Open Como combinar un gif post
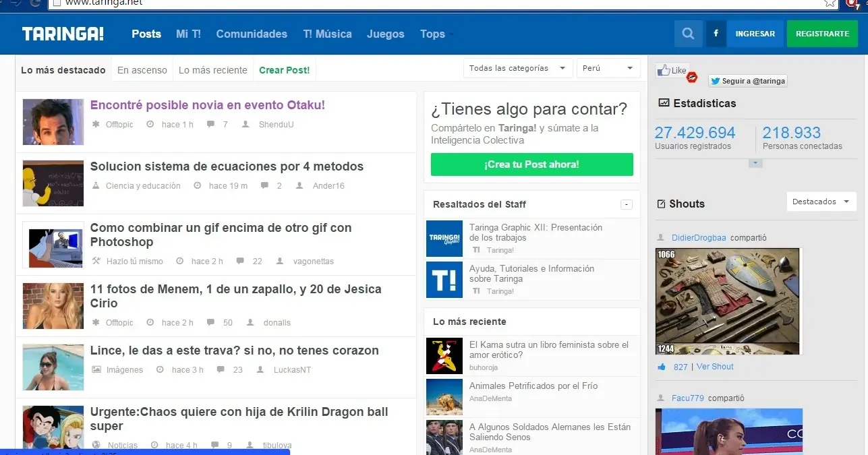868x455 pixels. pyautogui.click(x=221, y=235)
